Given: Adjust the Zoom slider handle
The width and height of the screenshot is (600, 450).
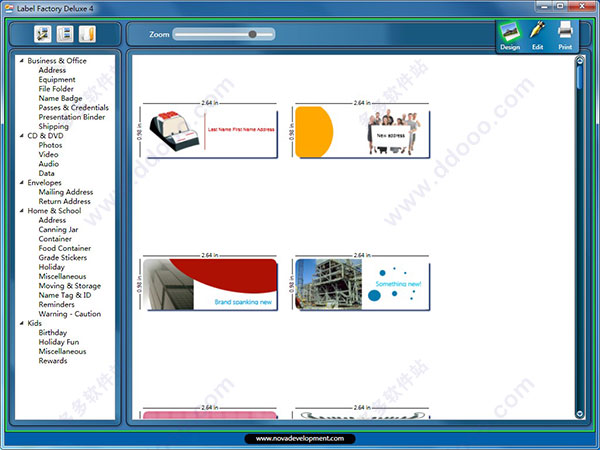Looking at the screenshot, I should point(252,34).
